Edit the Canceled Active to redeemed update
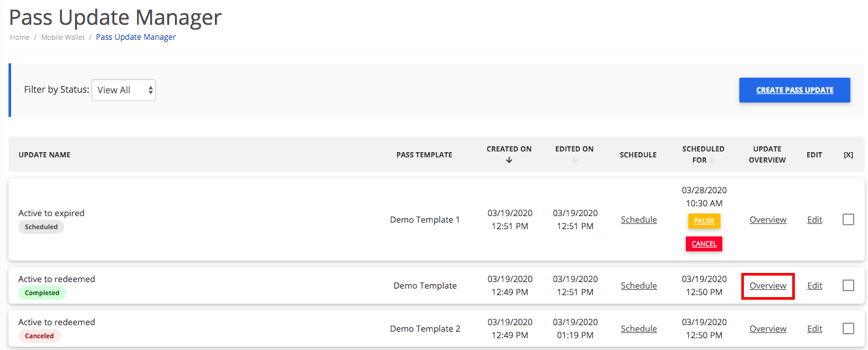868x350 pixels. (814, 328)
